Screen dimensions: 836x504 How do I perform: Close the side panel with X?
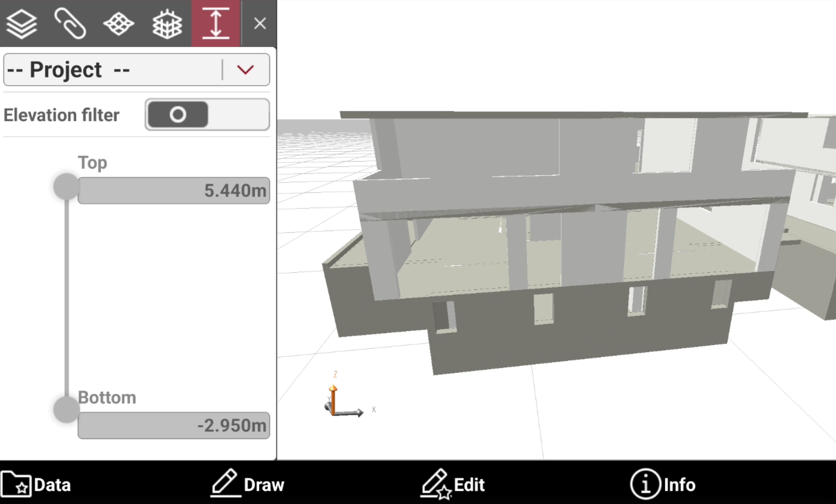click(x=260, y=23)
